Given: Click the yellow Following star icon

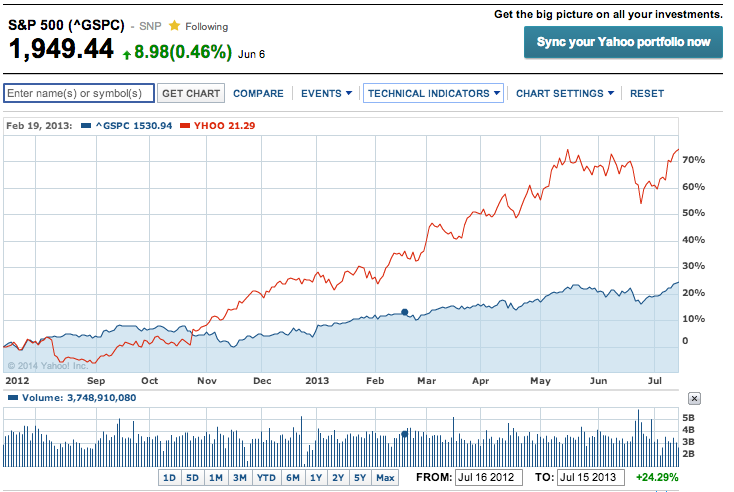Looking at the screenshot, I should click(x=174, y=26).
